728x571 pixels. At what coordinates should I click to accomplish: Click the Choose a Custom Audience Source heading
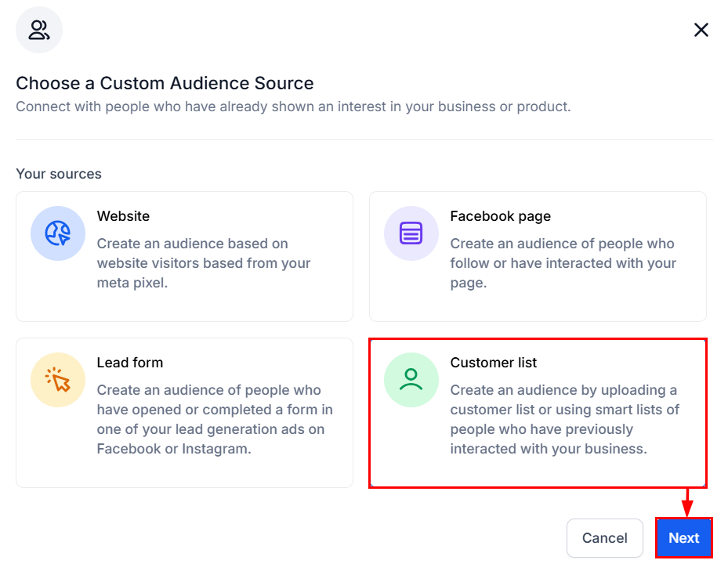click(165, 83)
